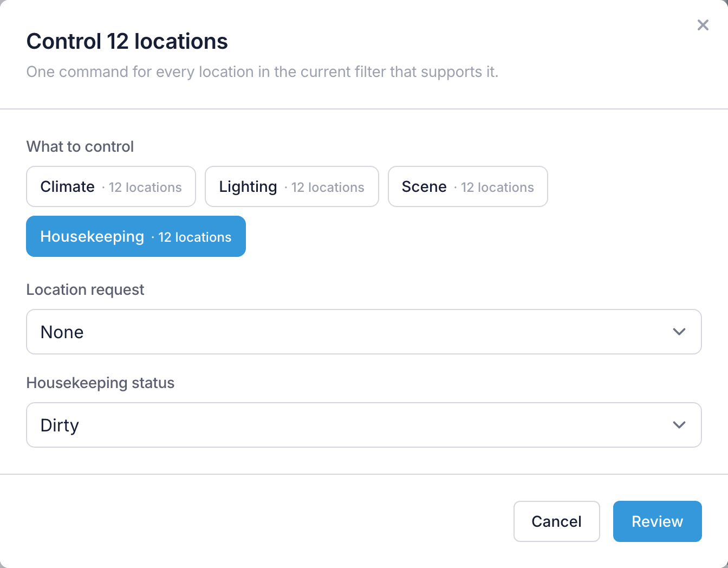Cancel the bulk location command
This screenshot has height=568, width=728.
click(557, 521)
